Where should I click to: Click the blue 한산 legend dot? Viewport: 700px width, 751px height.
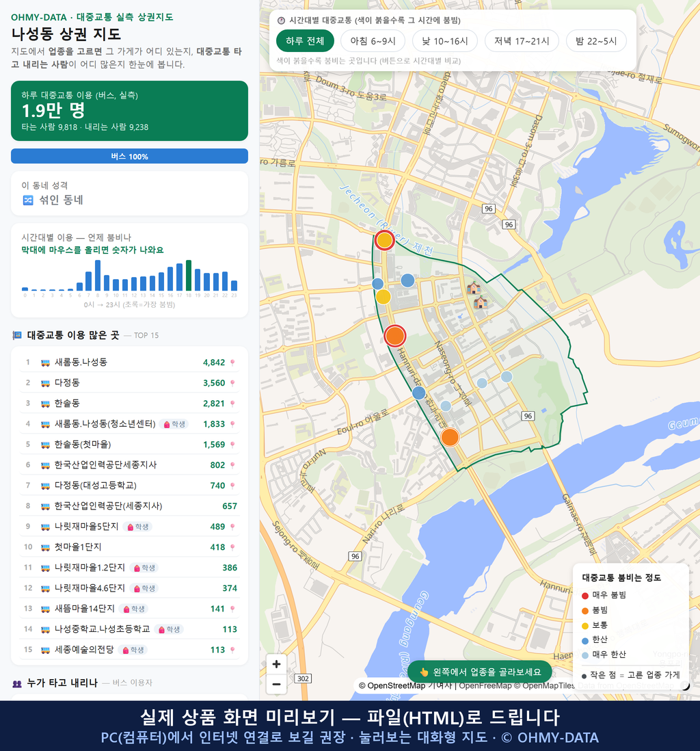[x=584, y=640]
